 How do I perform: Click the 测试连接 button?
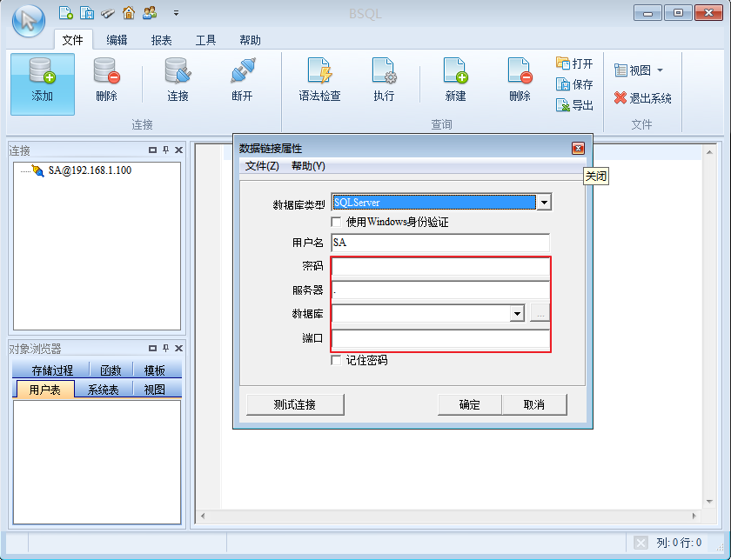[295, 404]
